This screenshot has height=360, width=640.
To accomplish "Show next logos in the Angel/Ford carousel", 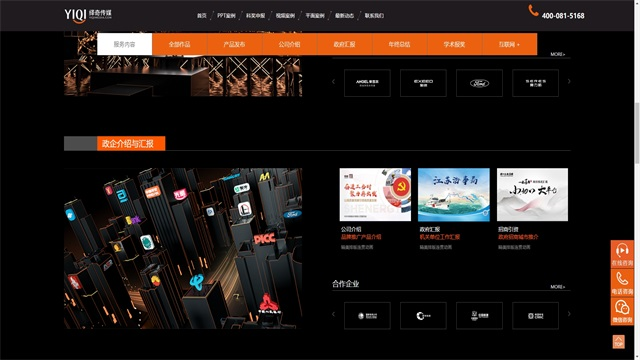I will [x=569, y=82].
